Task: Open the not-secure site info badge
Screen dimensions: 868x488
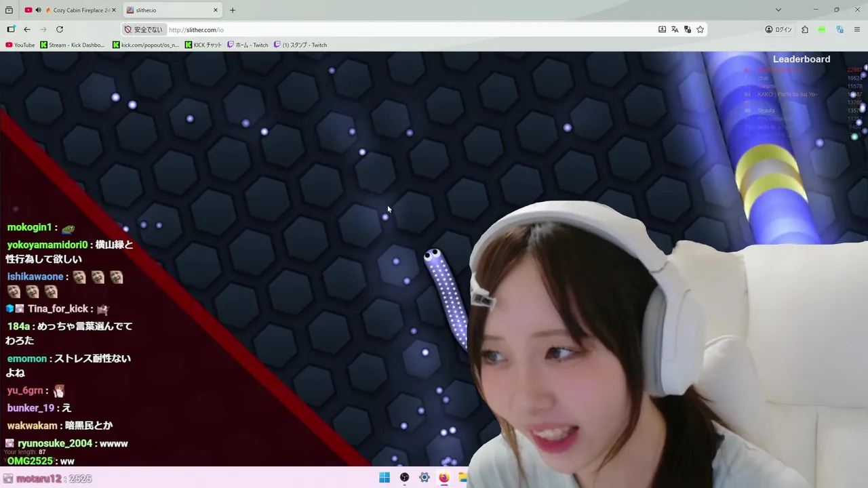Action: coord(144,30)
